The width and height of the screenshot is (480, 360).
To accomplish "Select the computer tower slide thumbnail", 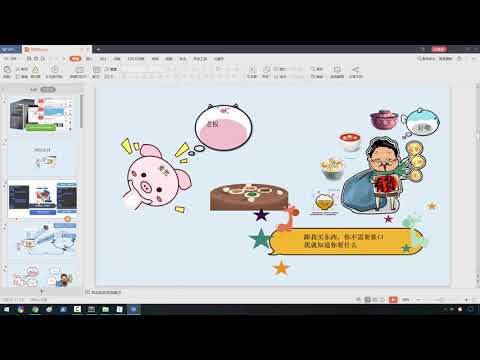I will (41, 114).
